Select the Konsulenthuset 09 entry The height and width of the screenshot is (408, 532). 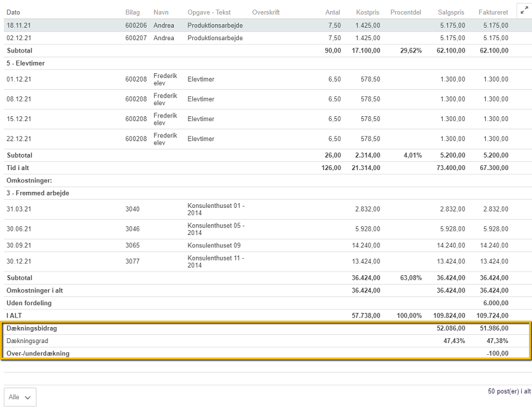point(214,245)
